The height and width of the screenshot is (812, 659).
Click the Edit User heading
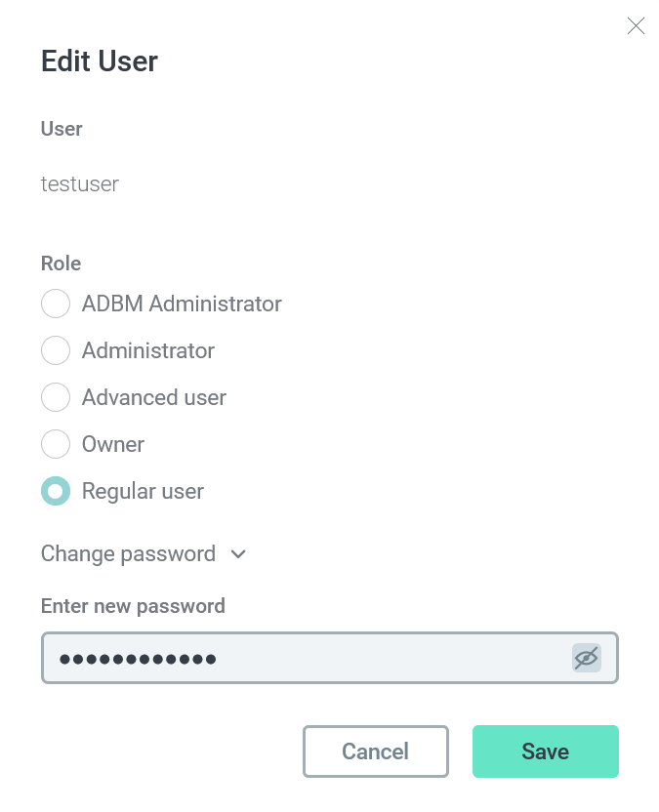[99, 61]
